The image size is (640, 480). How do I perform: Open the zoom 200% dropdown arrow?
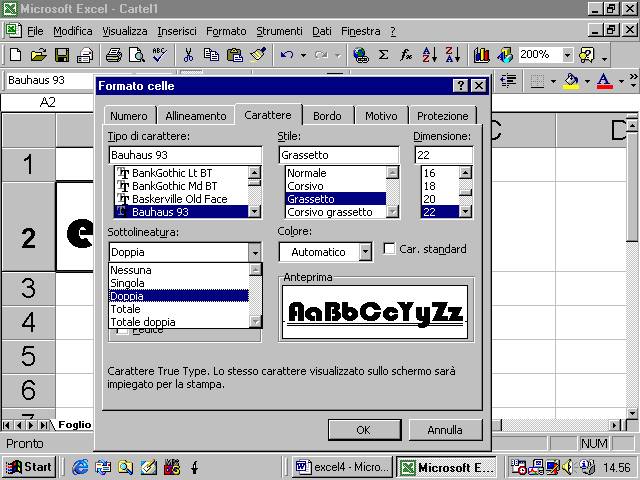pyautogui.click(x=567, y=55)
